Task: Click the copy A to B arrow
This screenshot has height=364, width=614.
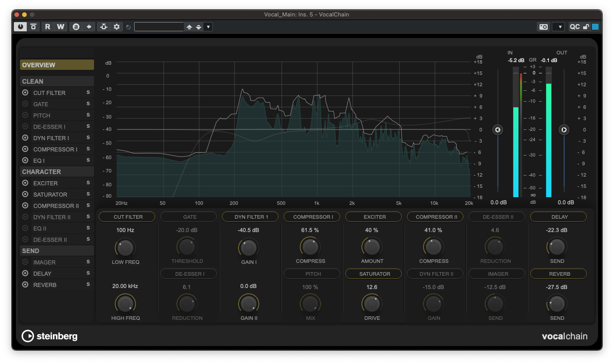Action: point(89,27)
